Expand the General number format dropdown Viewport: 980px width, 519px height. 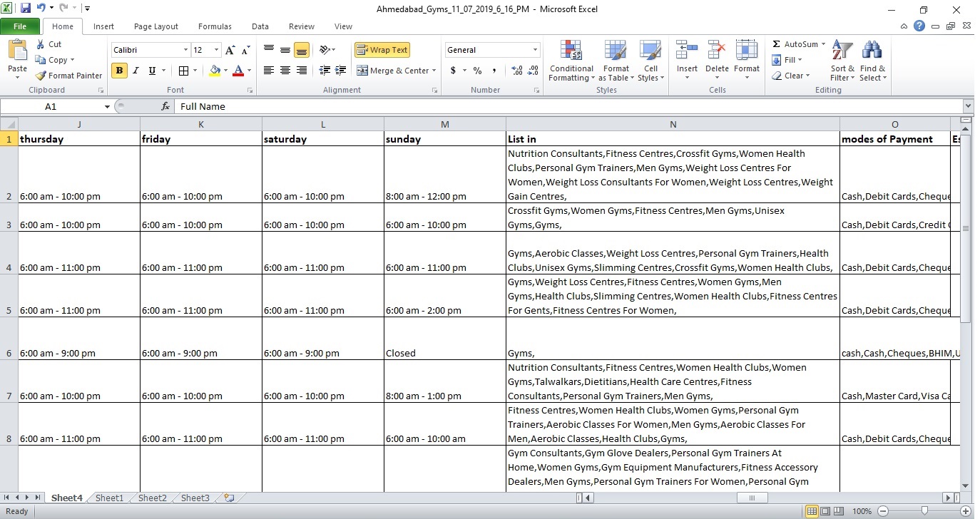535,50
